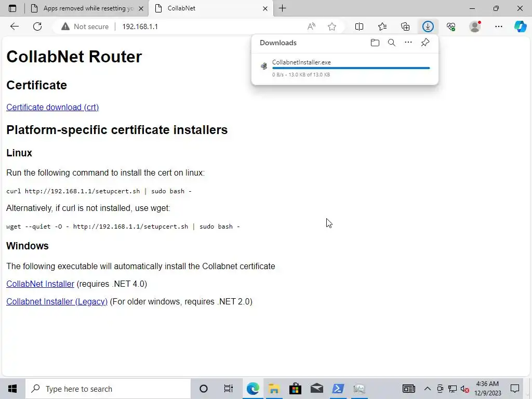Open Cortana circle icon on taskbar

pos(203,389)
